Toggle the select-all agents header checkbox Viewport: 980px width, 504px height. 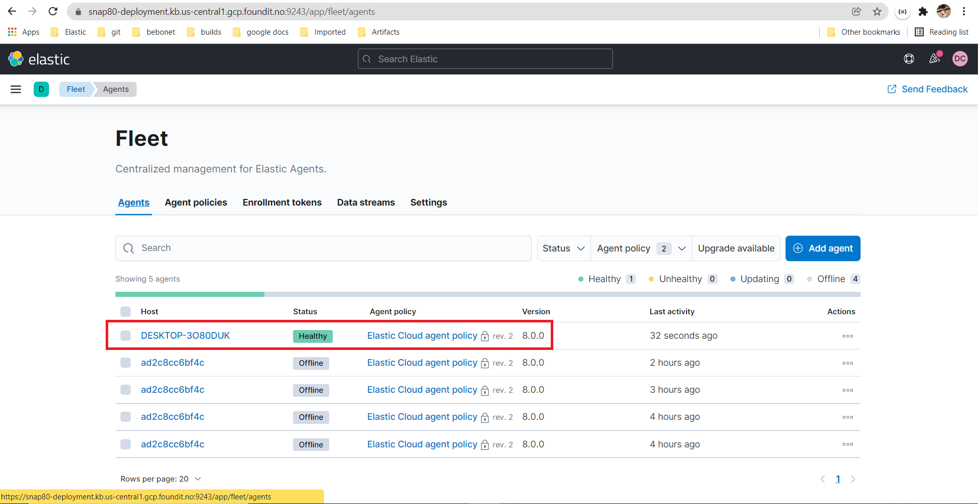point(125,311)
